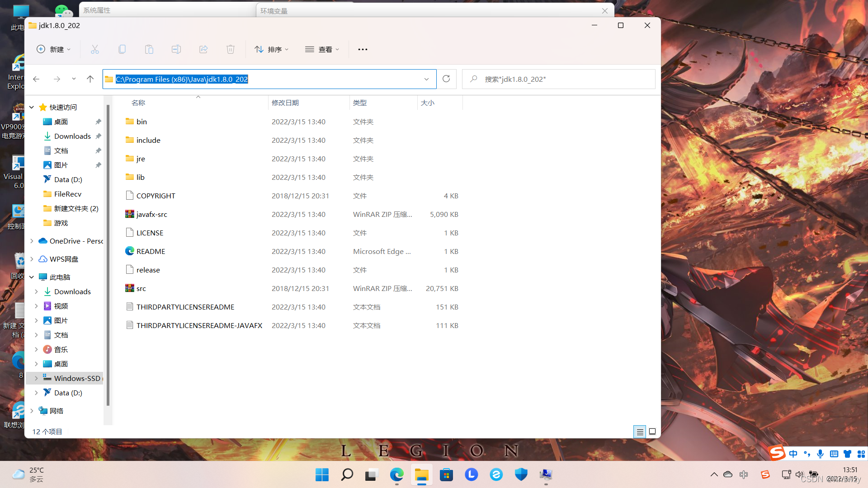868x488 pixels.
Task: Switch to large thumbnails view at bottom right
Action: click(652, 432)
